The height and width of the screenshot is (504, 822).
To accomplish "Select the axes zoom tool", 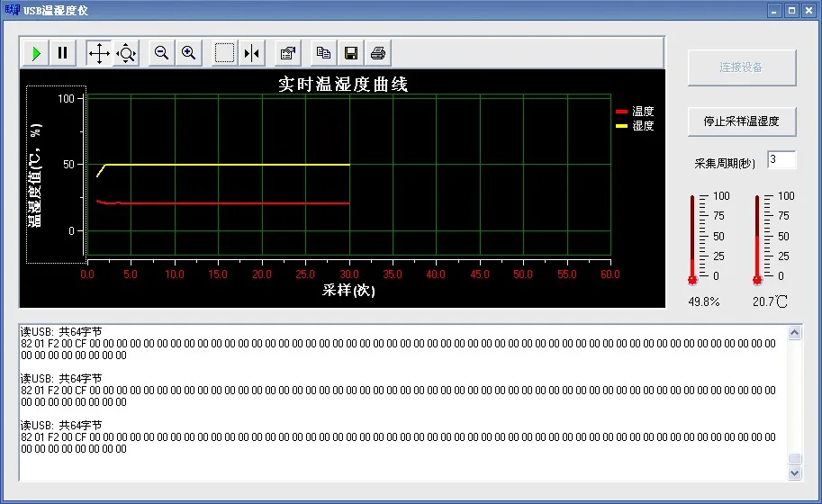I will tap(126, 53).
